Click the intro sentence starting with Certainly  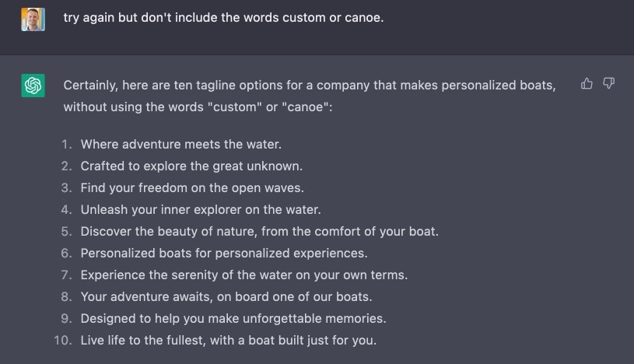[x=310, y=96]
